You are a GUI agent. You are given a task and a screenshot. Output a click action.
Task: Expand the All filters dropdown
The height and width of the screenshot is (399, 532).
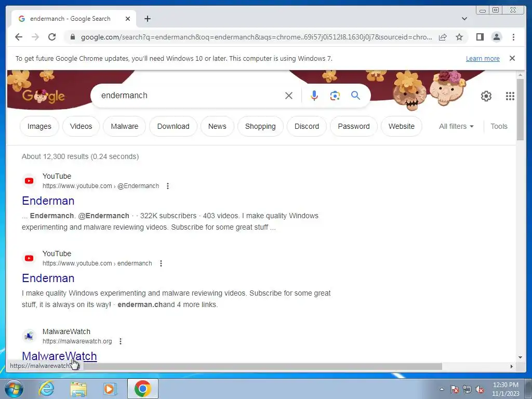coord(456,126)
